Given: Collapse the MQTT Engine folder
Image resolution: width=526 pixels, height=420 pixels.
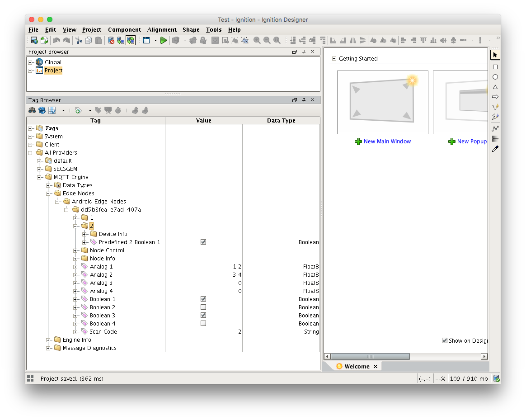Looking at the screenshot, I should tap(39, 177).
